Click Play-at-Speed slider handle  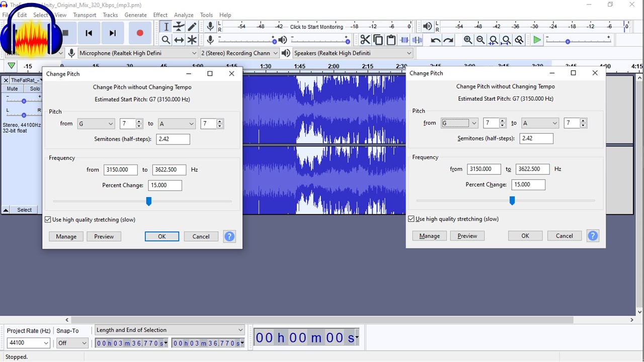click(x=568, y=41)
